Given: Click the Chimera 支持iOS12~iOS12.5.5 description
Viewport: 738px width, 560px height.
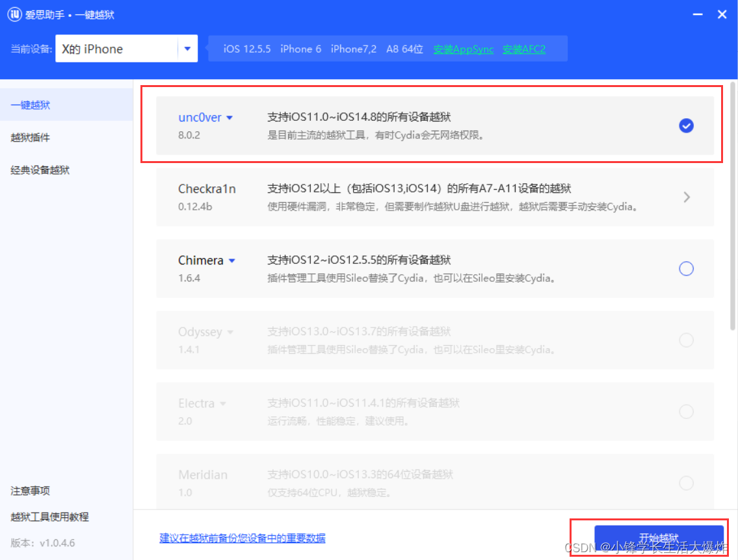Looking at the screenshot, I should pyautogui.click(x=359, y=260).
